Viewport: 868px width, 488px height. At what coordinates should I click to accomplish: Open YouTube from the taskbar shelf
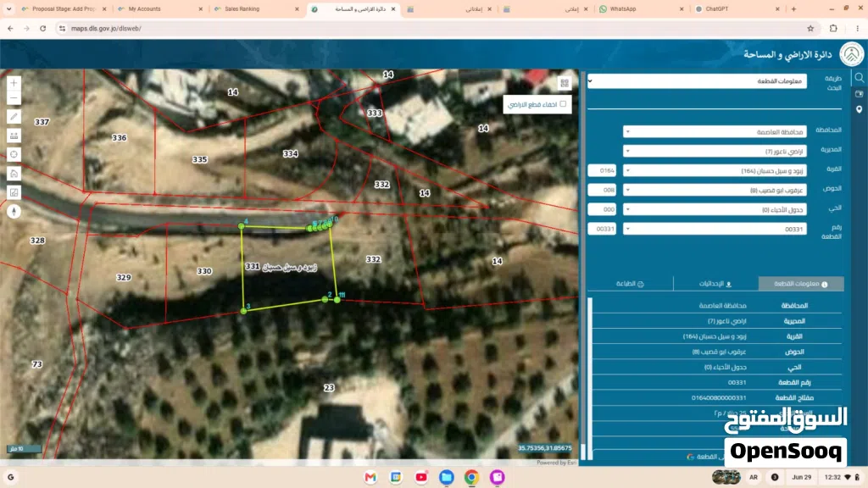tap(421, 477)
